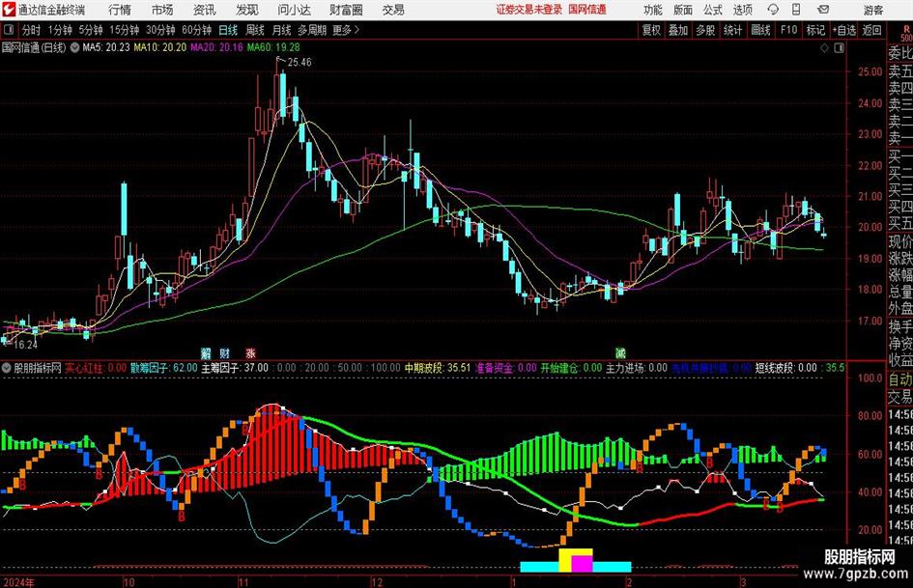Open the 公式 menu
Screen dimensions: 913x588
click(713, 10)
